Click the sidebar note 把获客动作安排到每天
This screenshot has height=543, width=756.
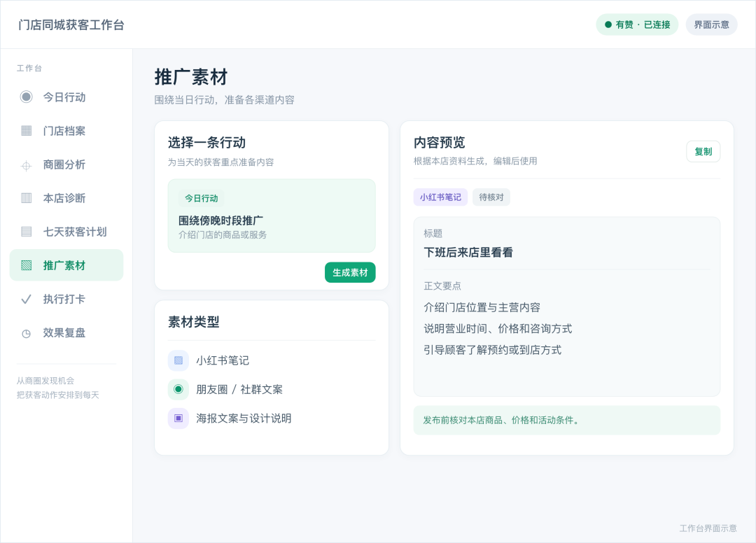click(x=58, y=395)
